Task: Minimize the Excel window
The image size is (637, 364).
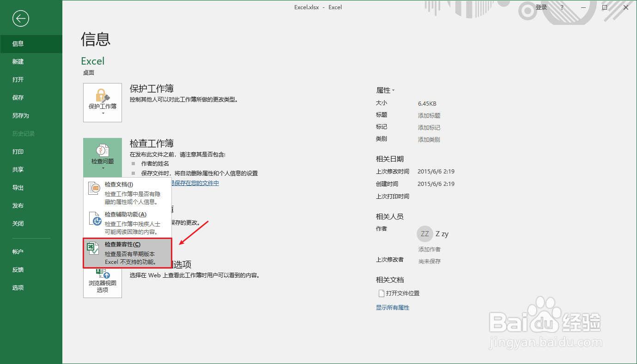Action: point(583,7)
